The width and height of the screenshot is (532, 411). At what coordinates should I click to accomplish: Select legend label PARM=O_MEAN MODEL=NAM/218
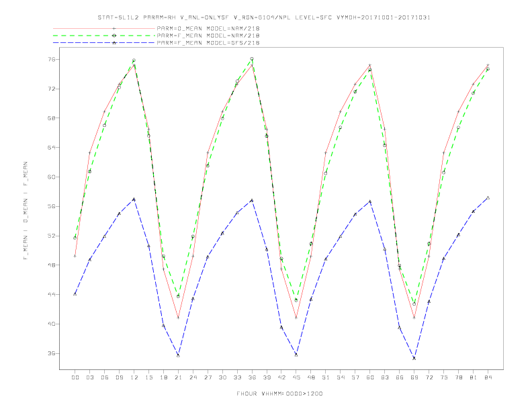click(x=208, y=28)
